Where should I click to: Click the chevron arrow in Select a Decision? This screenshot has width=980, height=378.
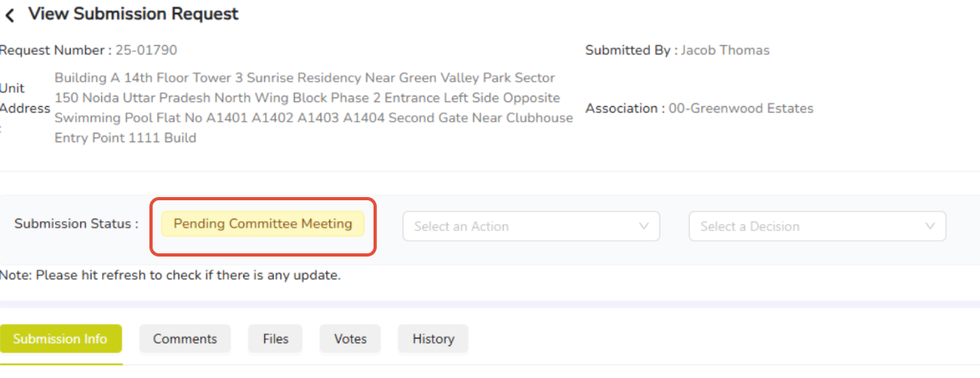point(930,227)
